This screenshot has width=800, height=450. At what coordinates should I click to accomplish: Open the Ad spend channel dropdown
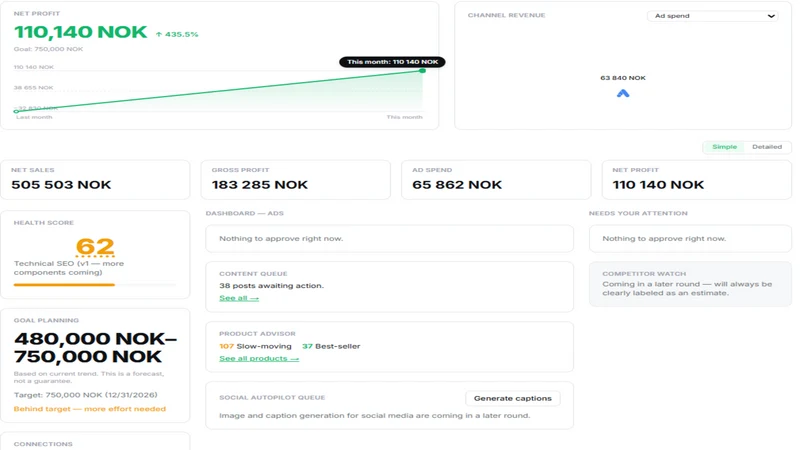tap(712, 16)
